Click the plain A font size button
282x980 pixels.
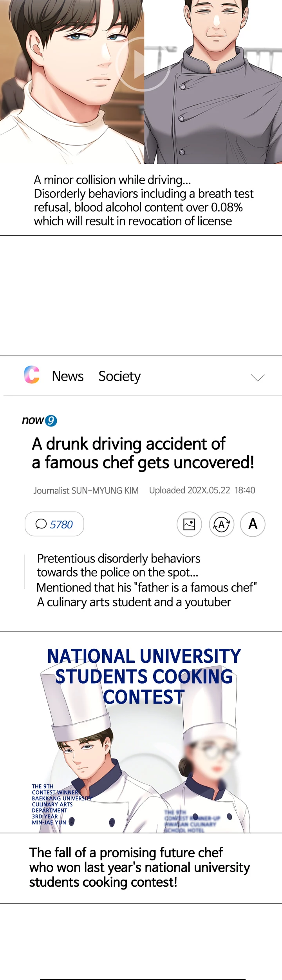pos(253,524)
